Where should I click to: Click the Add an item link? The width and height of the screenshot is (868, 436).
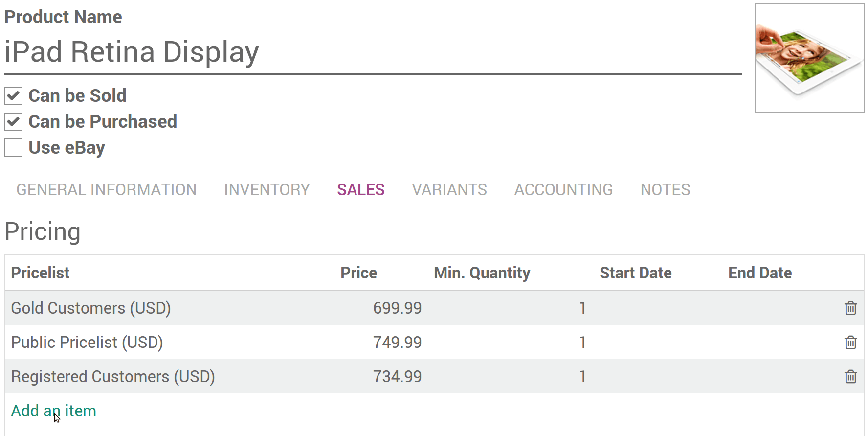(x=53, y=411)
